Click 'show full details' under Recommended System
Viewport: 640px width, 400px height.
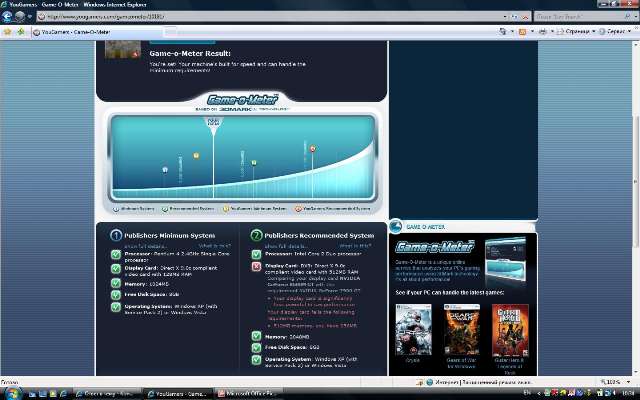pyautogui.click(x=286, y=246)
